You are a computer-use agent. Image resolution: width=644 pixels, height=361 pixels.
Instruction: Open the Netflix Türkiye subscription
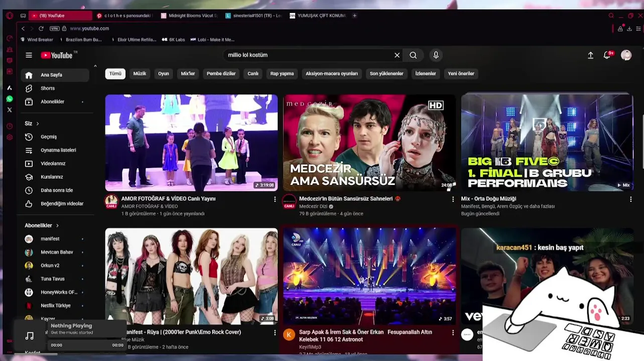coord(54,306)
